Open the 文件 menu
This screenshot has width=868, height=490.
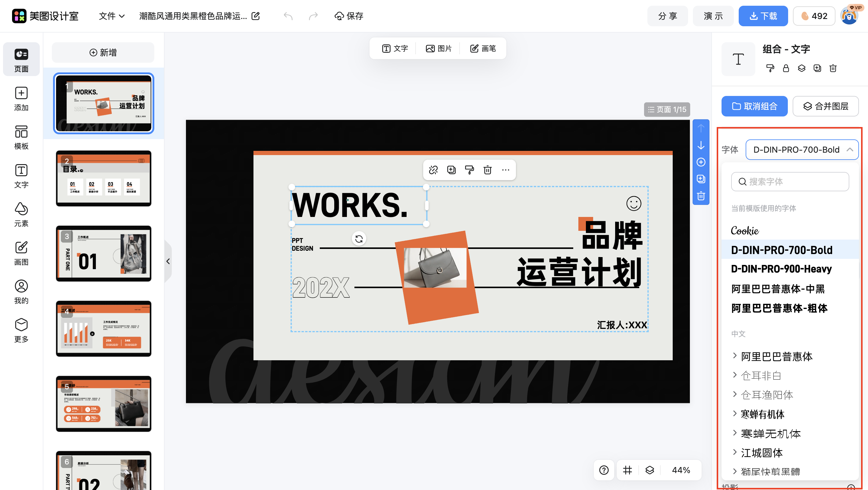tap(112, 16)
